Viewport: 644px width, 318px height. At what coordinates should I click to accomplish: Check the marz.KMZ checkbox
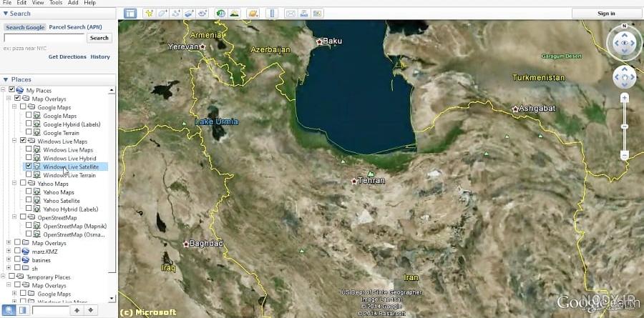17,251
